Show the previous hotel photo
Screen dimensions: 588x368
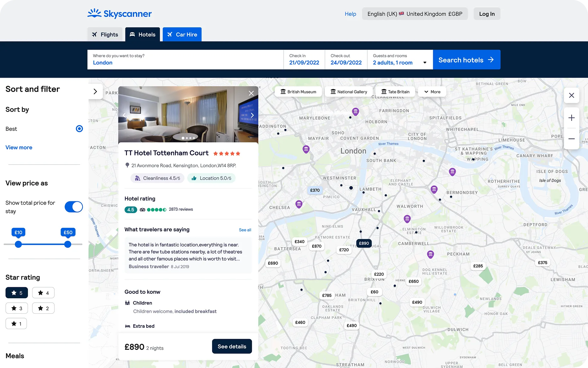point(124,115)
